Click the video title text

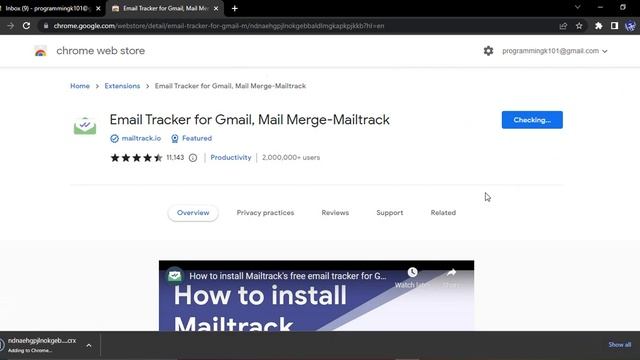[287, 276]
